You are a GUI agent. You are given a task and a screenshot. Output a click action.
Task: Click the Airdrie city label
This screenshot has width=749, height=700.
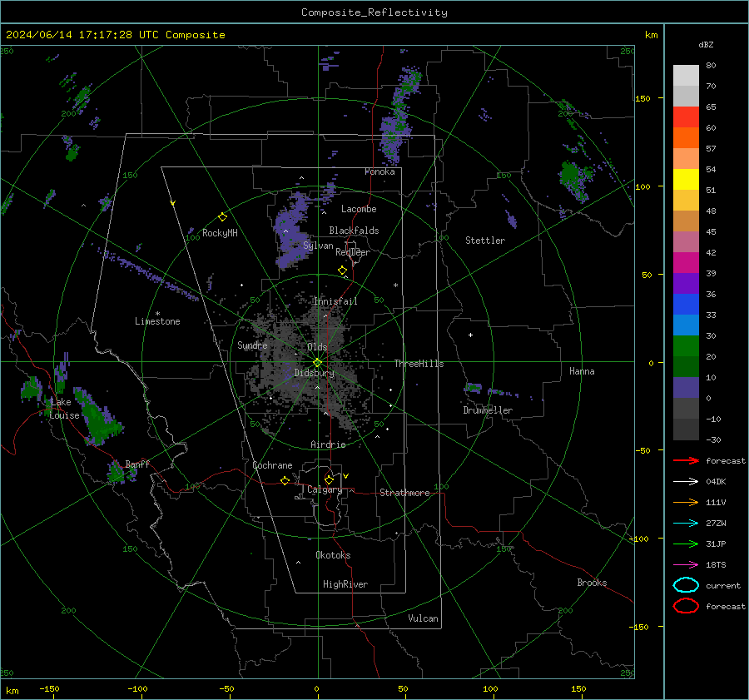[x=328, y=444]
